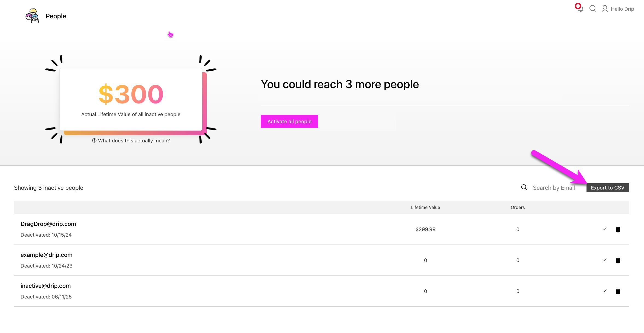Viewport: 644px width, 333px height.
Task: Delete example@drip.com with trash icon
Action: pos(618,260)
